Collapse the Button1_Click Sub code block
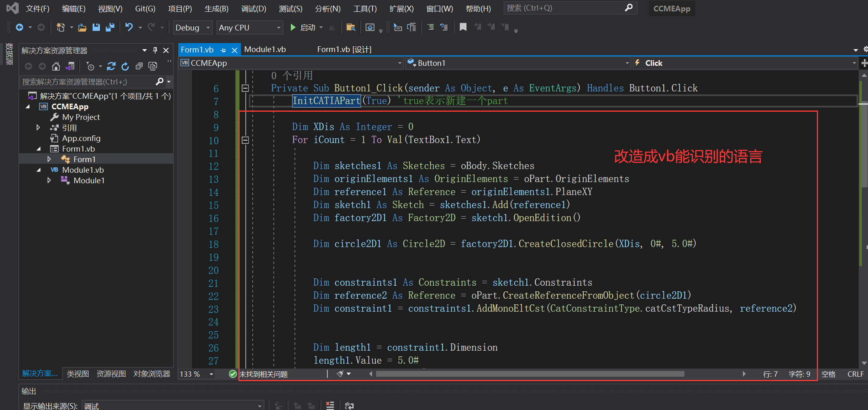This screenshot has height=410, width=868. 245,88
